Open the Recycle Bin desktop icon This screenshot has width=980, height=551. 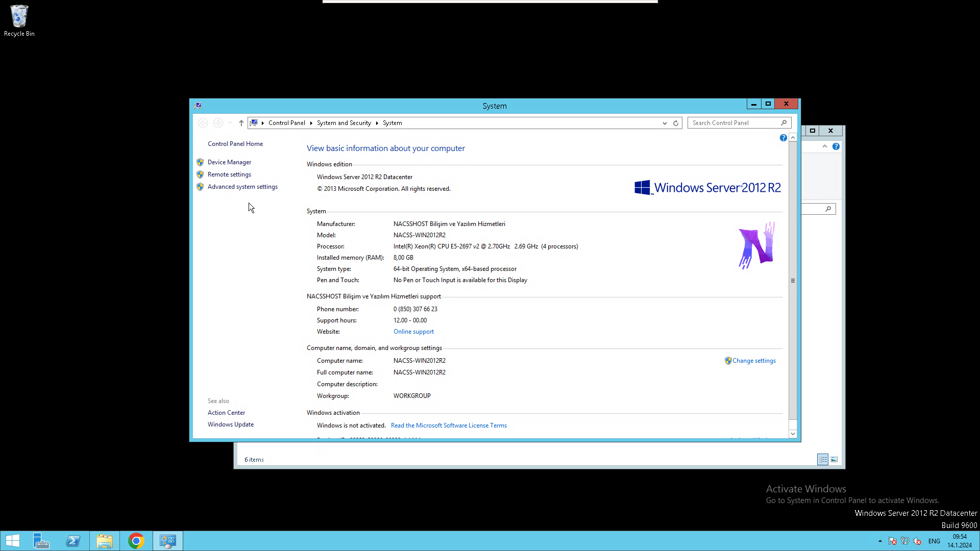pos(19,20)
